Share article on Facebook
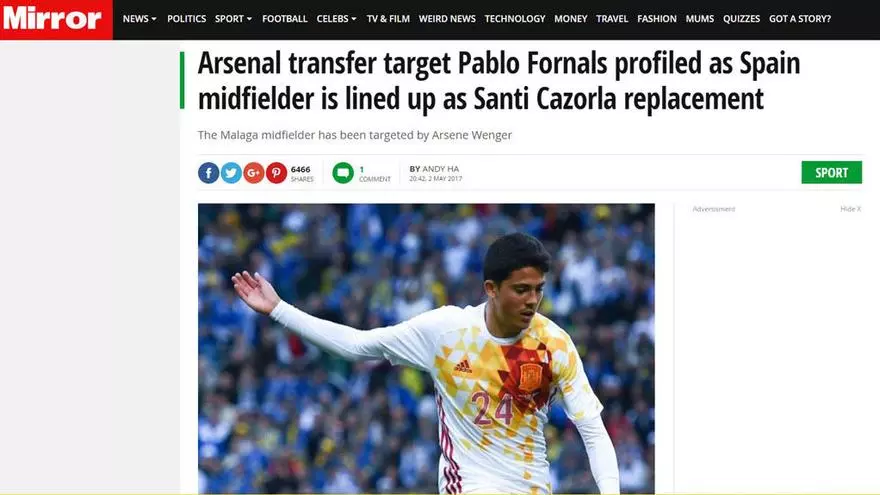 (208, 173)
